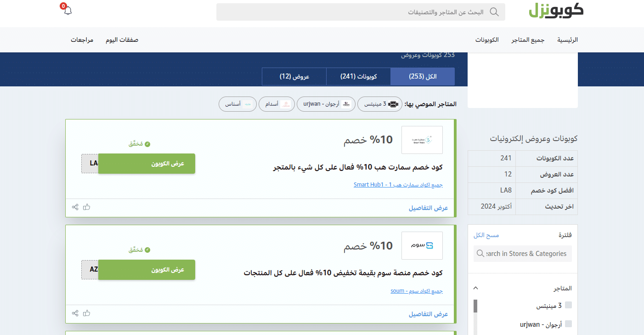
Task: Open the جميع اكواد سمارت هب link
Action: click(398, 185)
